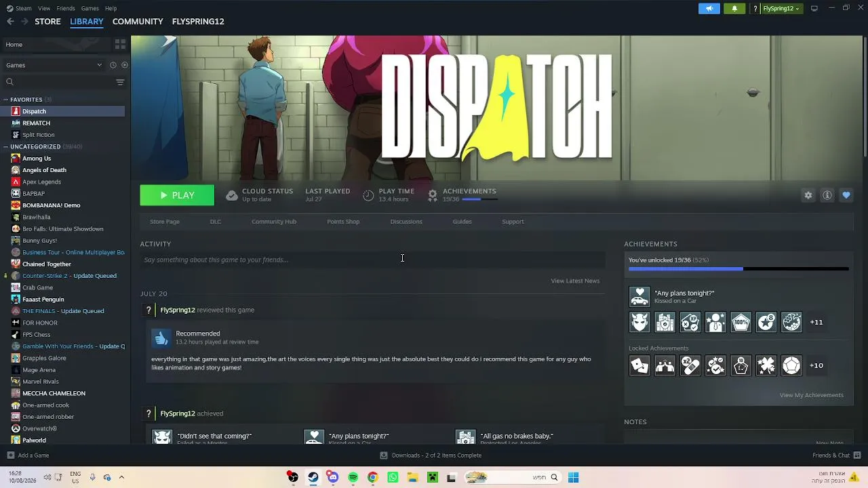Switch to the STORE tab
Viewport: 868px width, 488px height.
pyautogui.click(x=47, y=22)
